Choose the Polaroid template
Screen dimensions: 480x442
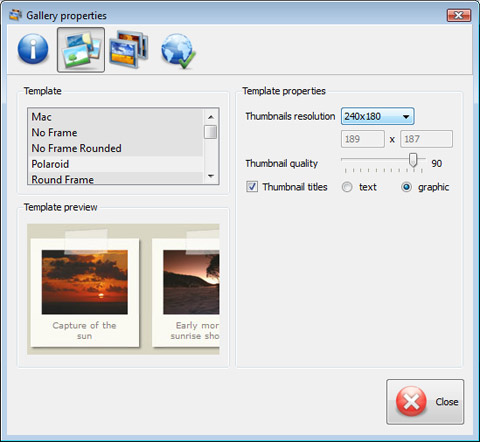115,164
